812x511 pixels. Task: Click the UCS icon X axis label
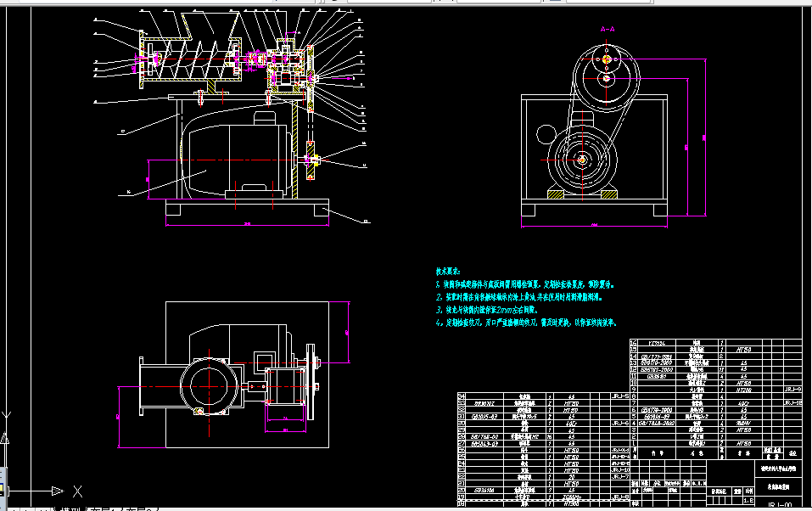click(78, 491)
